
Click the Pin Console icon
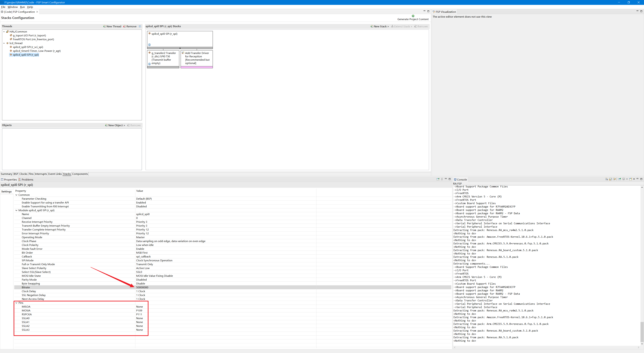(620, 179)
